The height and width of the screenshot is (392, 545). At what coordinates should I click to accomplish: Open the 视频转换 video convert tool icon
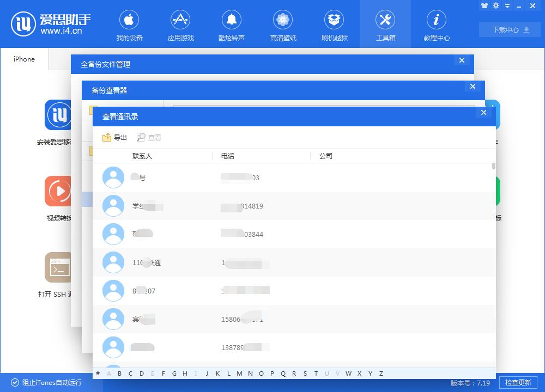[x=58, y=191]
